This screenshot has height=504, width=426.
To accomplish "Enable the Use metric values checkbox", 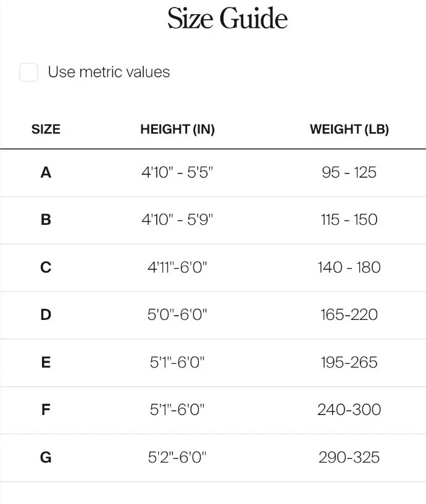I will coord(29,72).
